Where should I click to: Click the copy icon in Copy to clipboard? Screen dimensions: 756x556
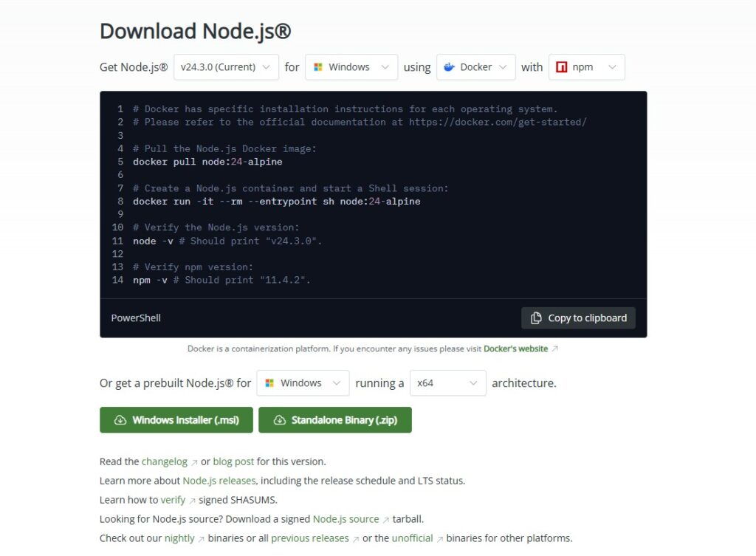pos(536,318)
